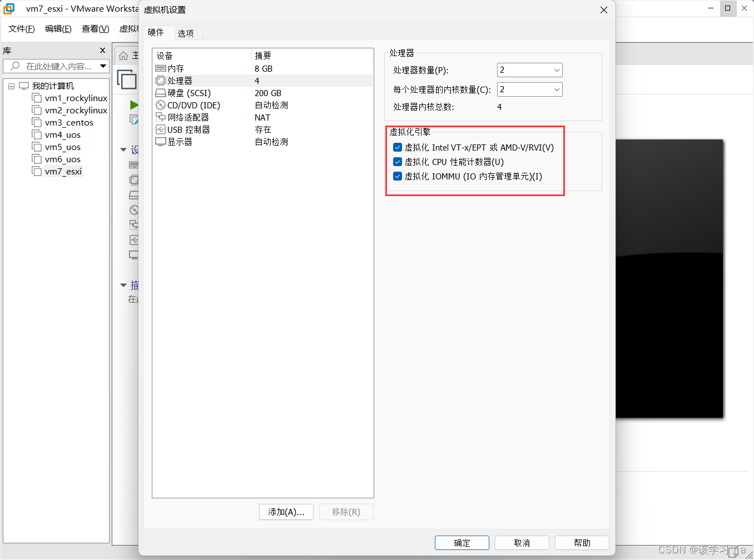754x560 pixels.
Task: Toggle 虚拟化 CPU 性能计数器 checkbox
Action: coord(398,162)
